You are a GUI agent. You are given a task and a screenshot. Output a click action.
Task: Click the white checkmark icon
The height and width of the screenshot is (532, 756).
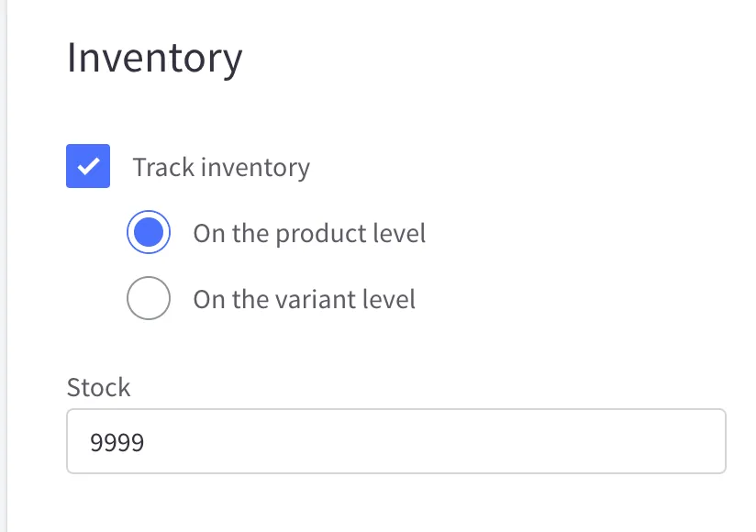point(88,167)
